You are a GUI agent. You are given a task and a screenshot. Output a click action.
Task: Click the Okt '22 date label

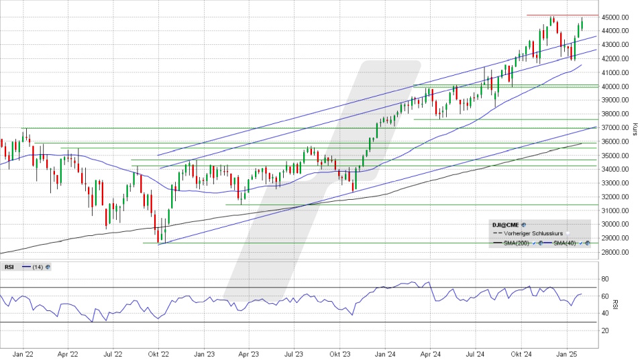click(158, 354)
